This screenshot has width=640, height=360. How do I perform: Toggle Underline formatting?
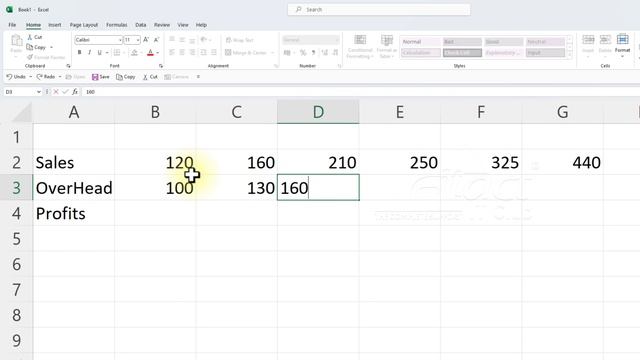99,53
